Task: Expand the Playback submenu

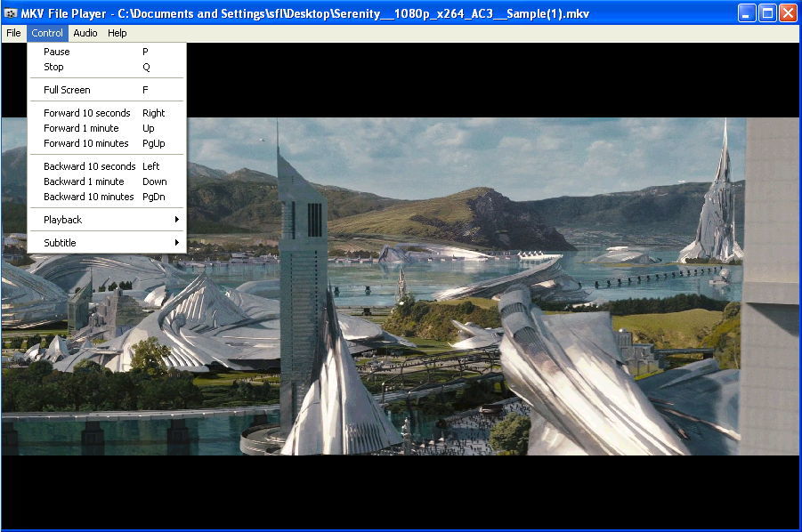Action: 62,219
